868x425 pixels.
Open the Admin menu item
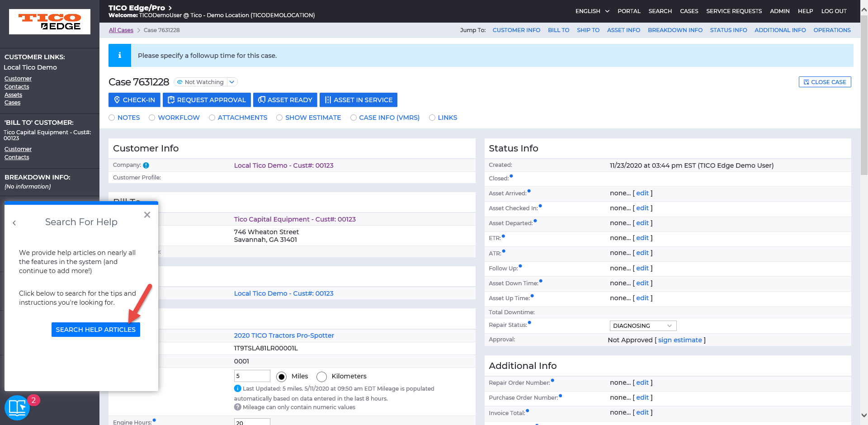click(x=779, y=11)
